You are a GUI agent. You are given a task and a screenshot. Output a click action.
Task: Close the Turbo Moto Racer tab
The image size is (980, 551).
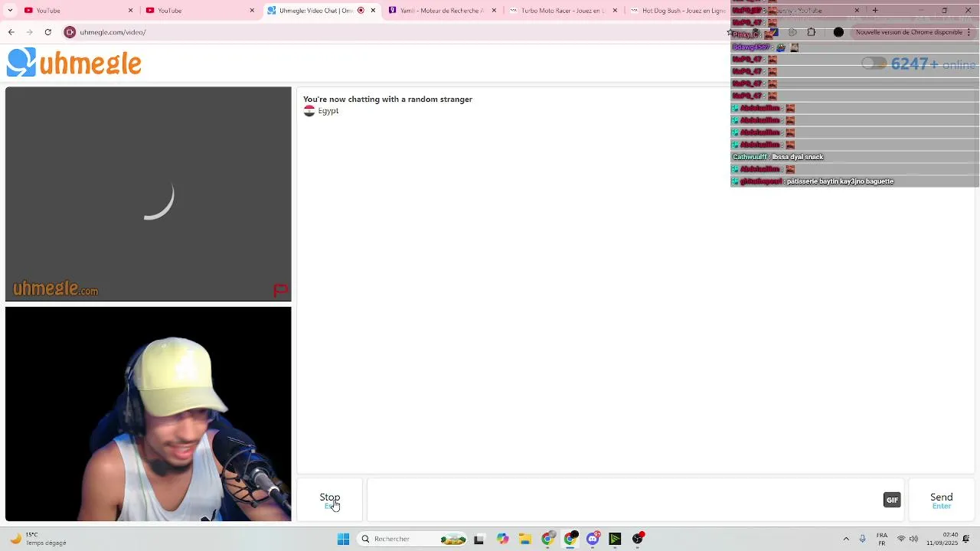[x=615, y=11]
